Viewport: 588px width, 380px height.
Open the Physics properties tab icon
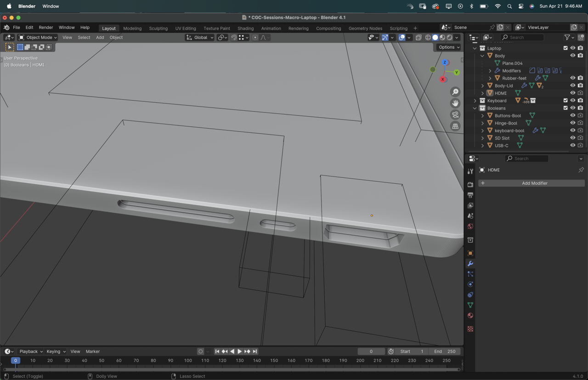(470, 284)
